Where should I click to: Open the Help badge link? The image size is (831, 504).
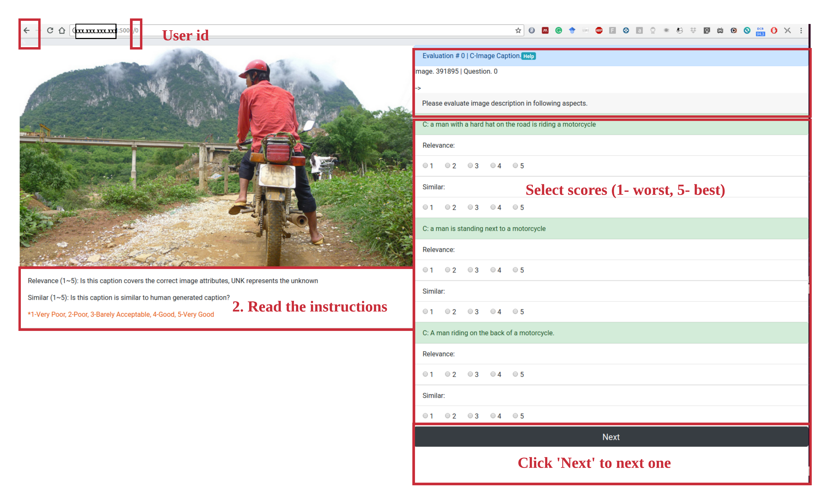(x=529, y=56)
